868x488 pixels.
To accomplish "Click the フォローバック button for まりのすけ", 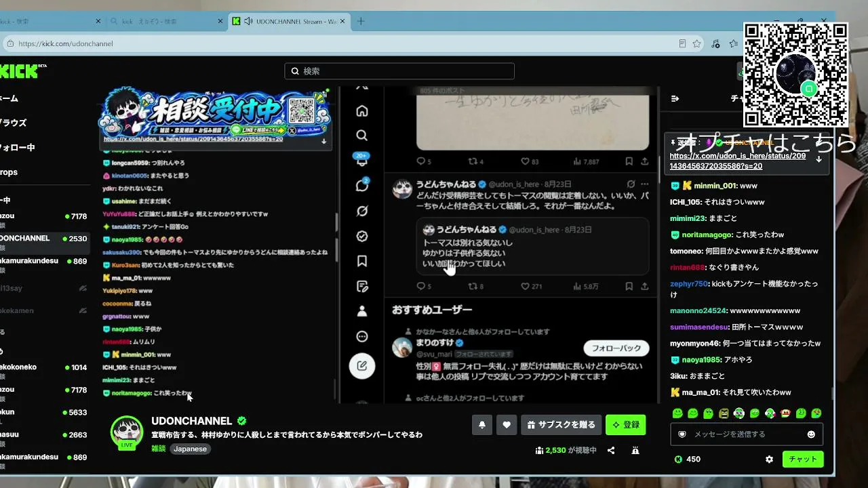I will [616, 348].
